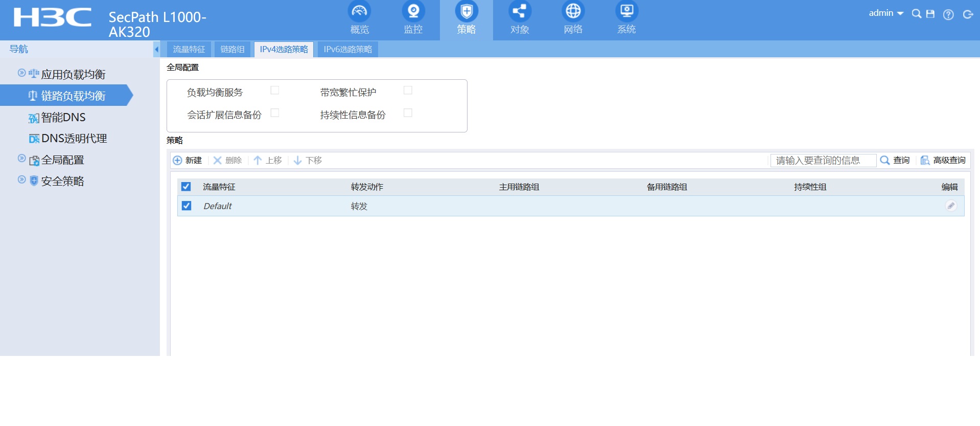Click the 链路负载均衡 icon in sidebar
Viewport: 980px width, 426px height.
(x=33, y=96)
